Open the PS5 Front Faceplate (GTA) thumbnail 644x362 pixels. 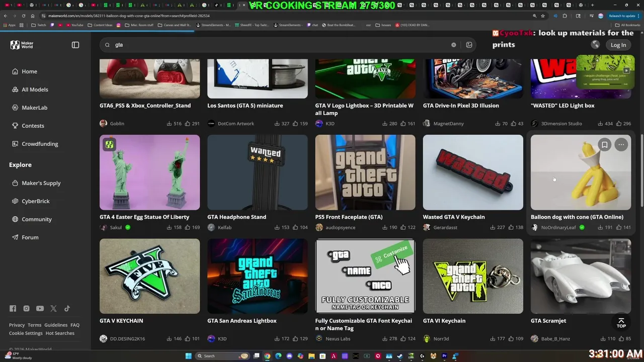pos(365,172)
